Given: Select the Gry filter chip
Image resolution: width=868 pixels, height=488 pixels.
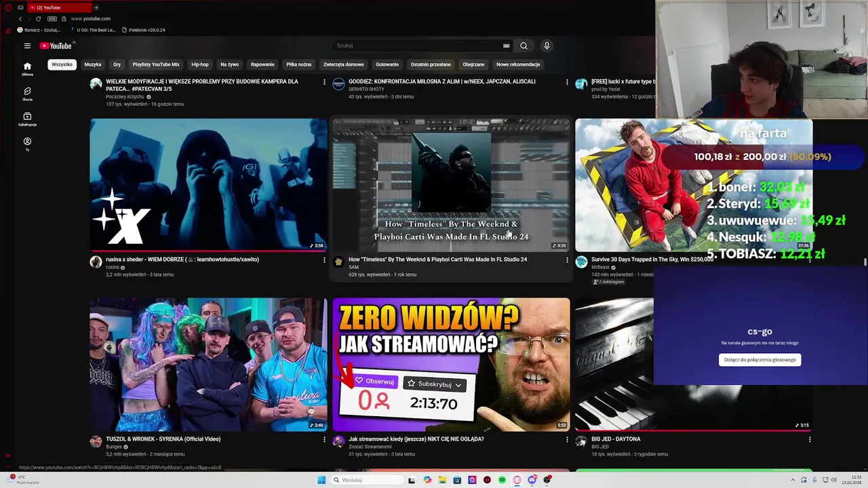Looking at the screenshot, I should pyautogui.click(x=117, y=64).
